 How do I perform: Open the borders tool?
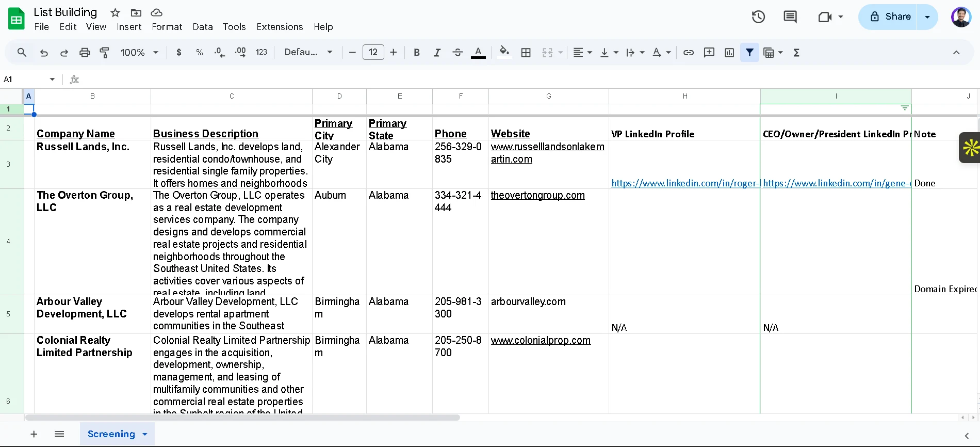[x=526, y=52]
